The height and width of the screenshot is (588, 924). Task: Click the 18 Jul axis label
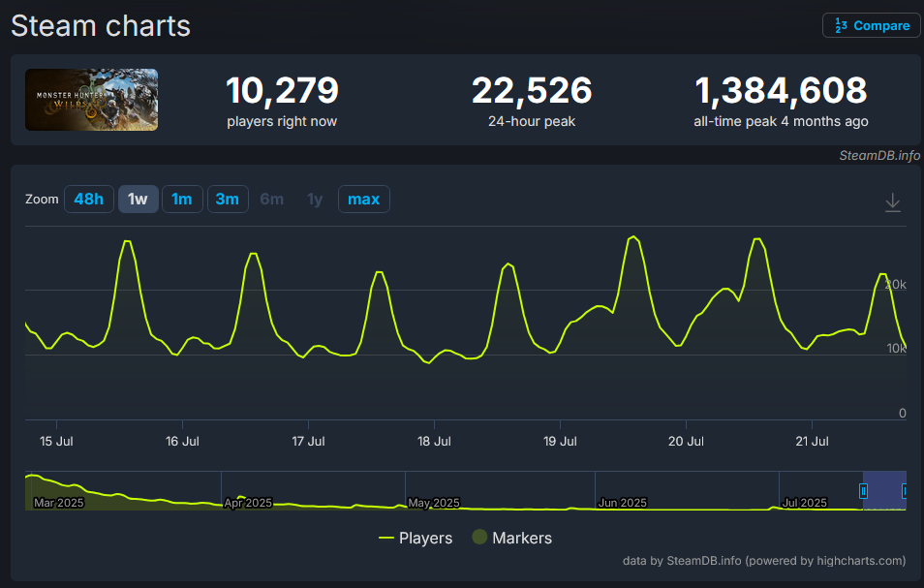coord(434,442)
